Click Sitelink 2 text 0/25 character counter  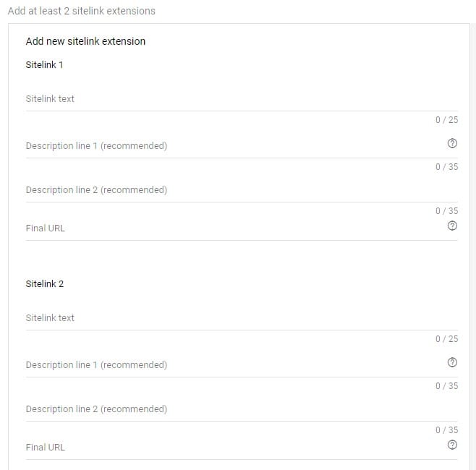[x=446, y=339]
